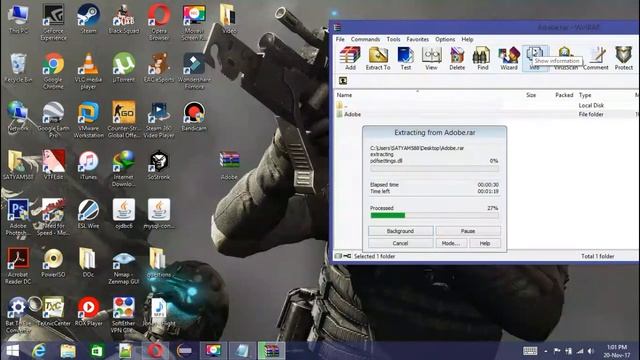
Task: Select the Google Chrome desktop icon
Action: [x=53, y=71]
